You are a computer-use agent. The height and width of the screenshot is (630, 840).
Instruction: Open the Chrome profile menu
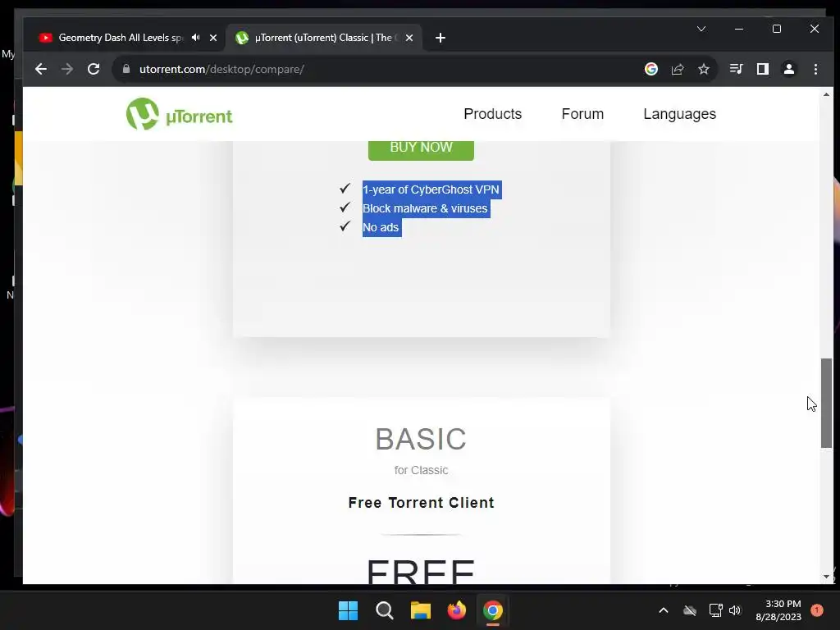[789, 69]
